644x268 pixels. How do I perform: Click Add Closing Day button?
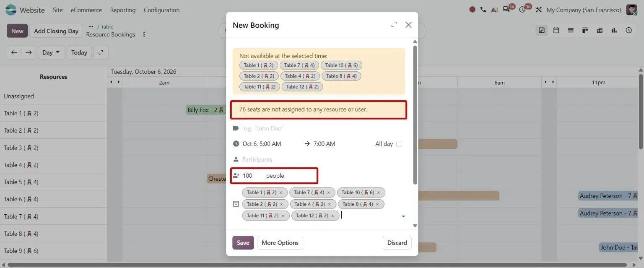(x=56, y=31)
